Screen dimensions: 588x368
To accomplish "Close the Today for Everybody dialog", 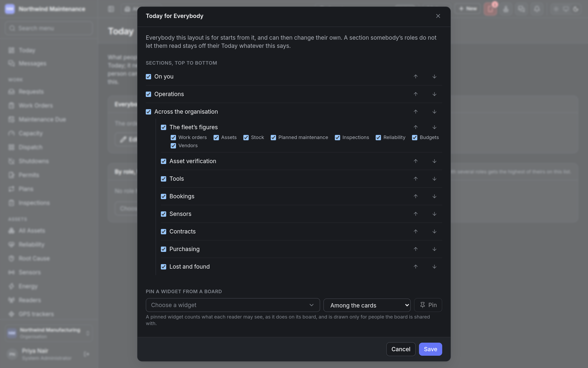I will (x=438, y=16).
